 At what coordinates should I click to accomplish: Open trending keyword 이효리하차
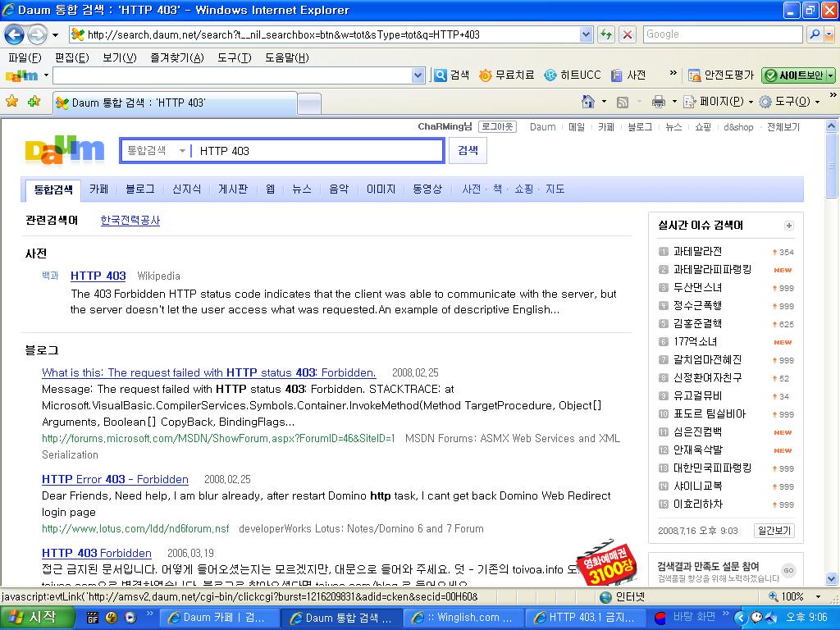[x=698, y=504]
